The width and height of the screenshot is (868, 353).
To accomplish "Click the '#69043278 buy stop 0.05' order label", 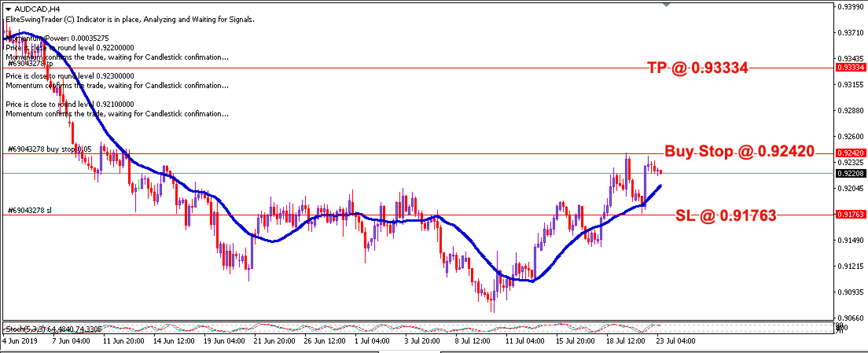I will click(50, 149).
